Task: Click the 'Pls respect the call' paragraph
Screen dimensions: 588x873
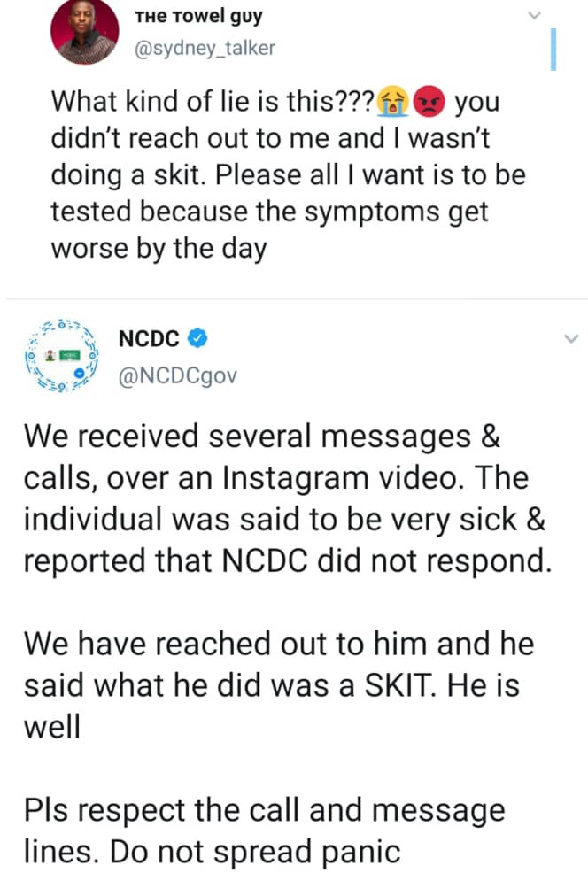Action: click(x=264, y=831)
